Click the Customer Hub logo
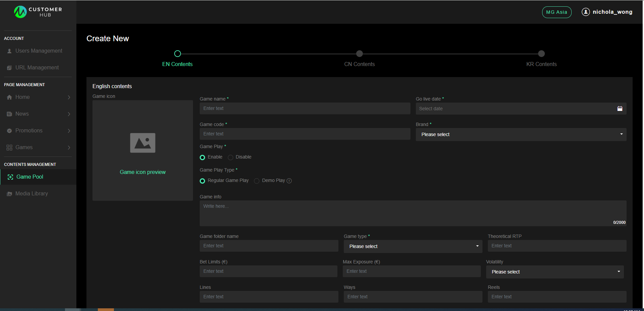 (x=38, y=12)
